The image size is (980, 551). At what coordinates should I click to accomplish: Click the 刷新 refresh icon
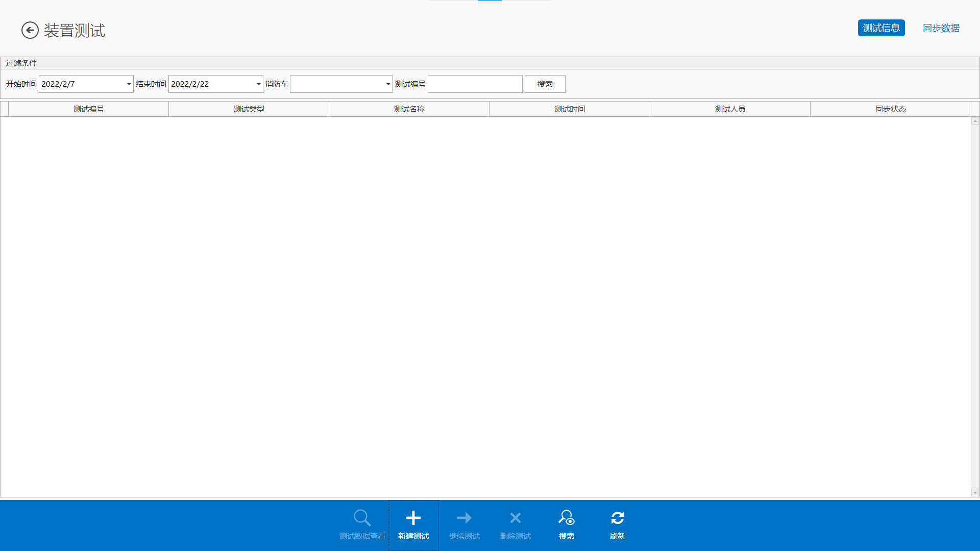(618, 518)
